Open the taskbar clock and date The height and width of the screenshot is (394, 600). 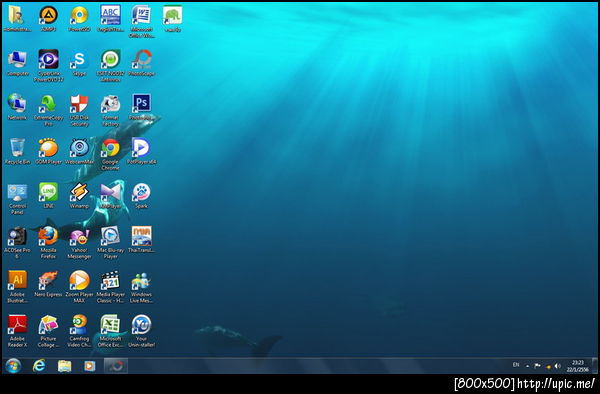click(578, 366)
